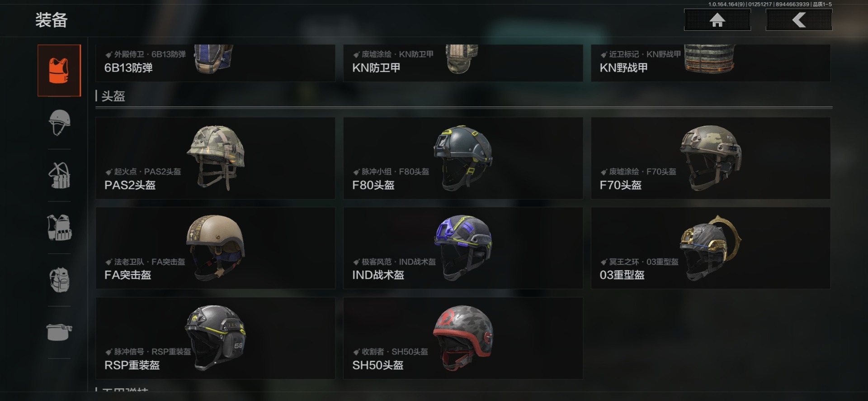Select the chest rig category icon
Viewport: 868px width, 401px height.
click(x=59, y=175)
